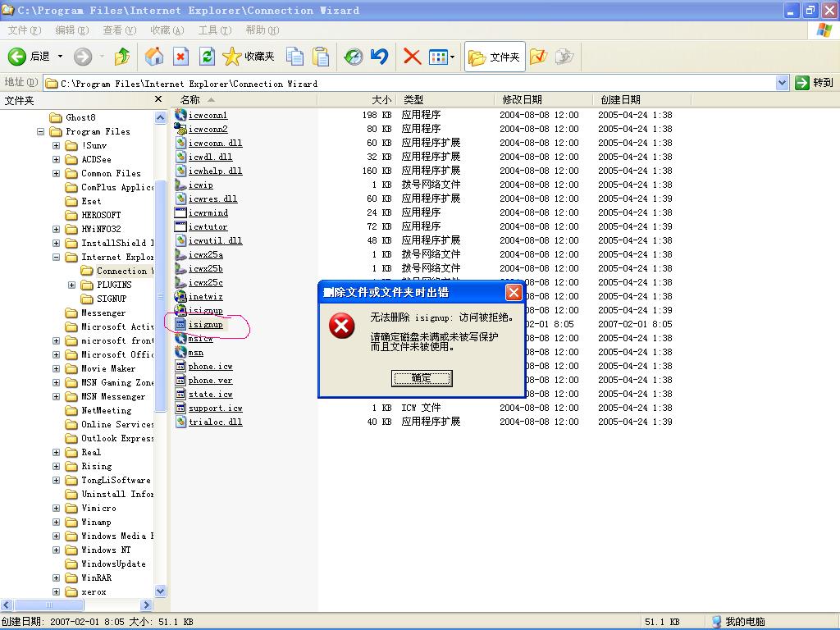This screenshot has width=840, height=630.
Task: Click folder tree horizontal scrollbar thumb
Action: [x=48, y=605]
